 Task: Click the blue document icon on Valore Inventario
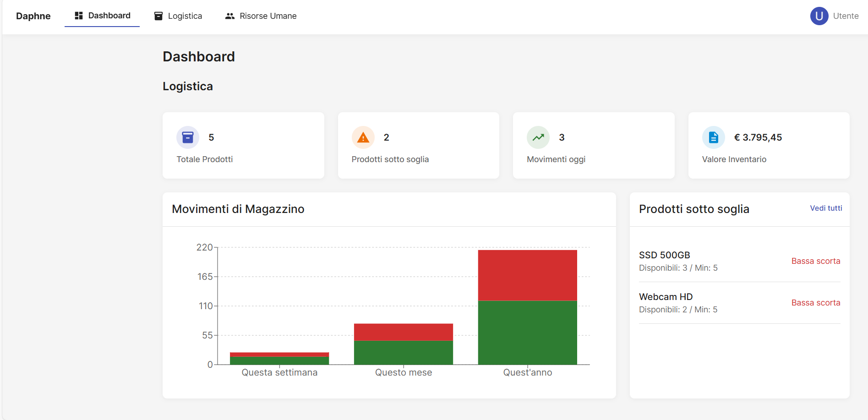pyautogui.click(x=713, y=137)
